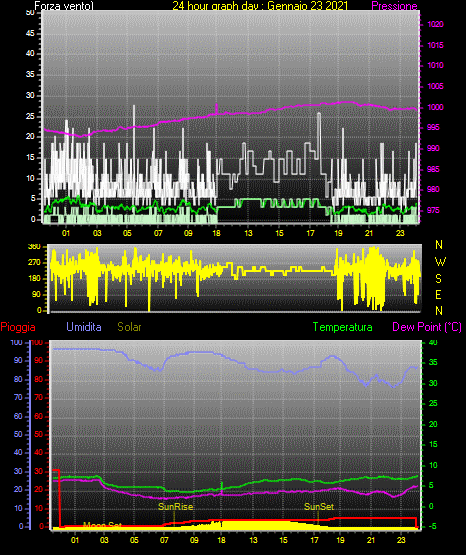Click pressure axis value 975
The image size is (466, 555).
point(433,210)
